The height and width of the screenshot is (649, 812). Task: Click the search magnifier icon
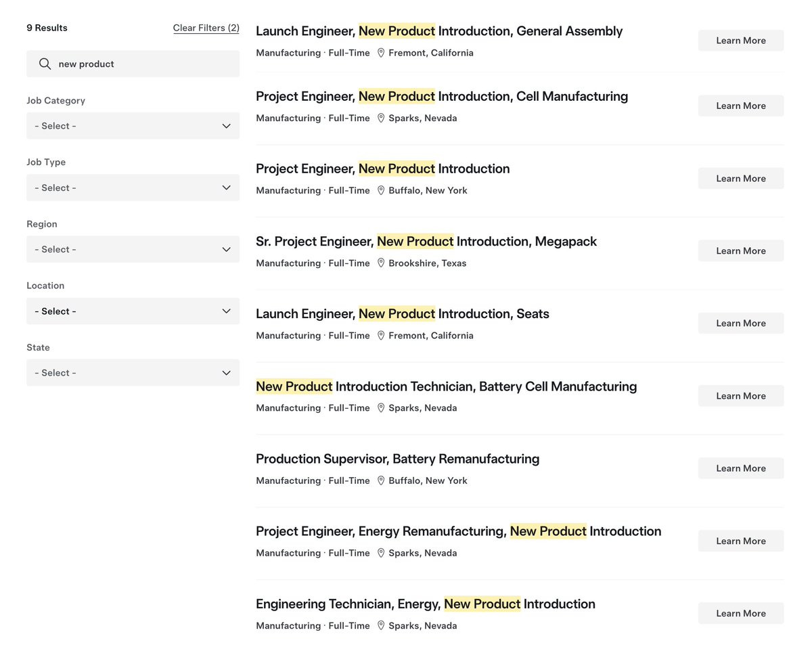tap(45, 64)
